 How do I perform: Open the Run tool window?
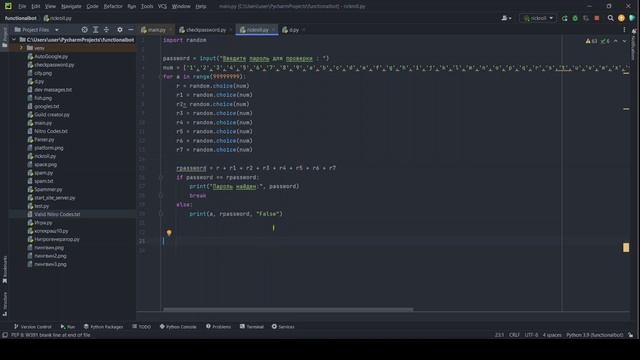coord(68,327)
